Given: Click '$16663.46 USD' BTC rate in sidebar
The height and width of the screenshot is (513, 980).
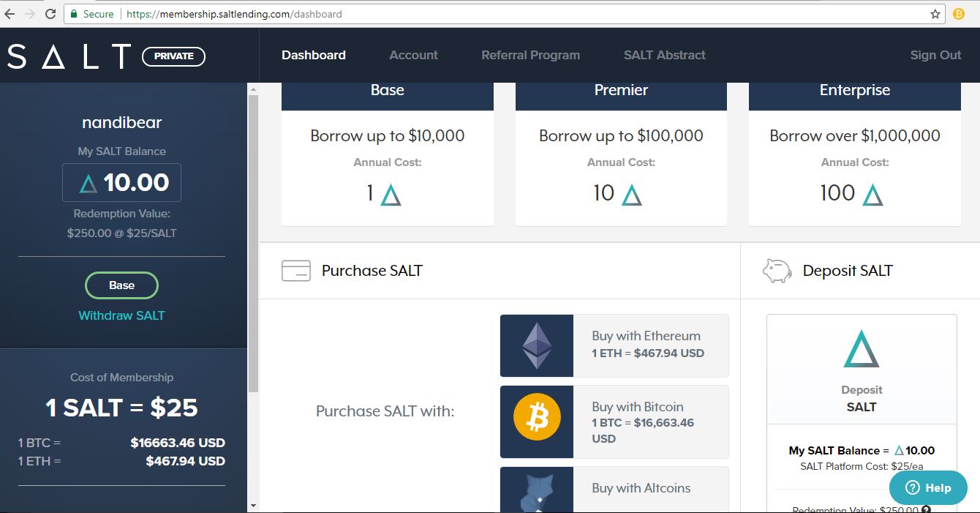Looking at the screenshot, I should [178, 443].
